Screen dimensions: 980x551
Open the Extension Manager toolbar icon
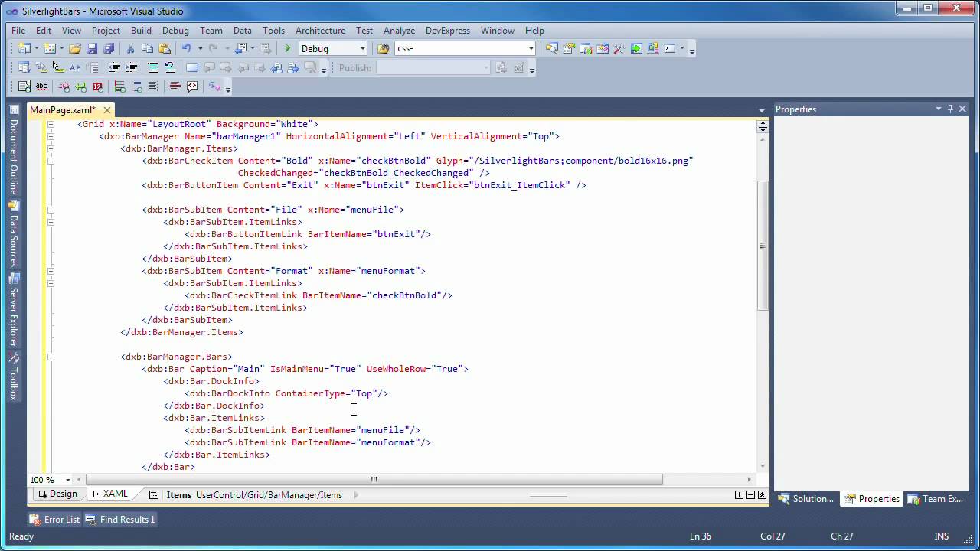pos(653,48)
